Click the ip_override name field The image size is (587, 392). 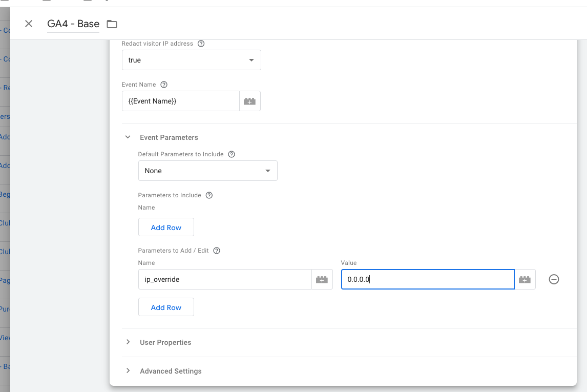tap(225, 279)
